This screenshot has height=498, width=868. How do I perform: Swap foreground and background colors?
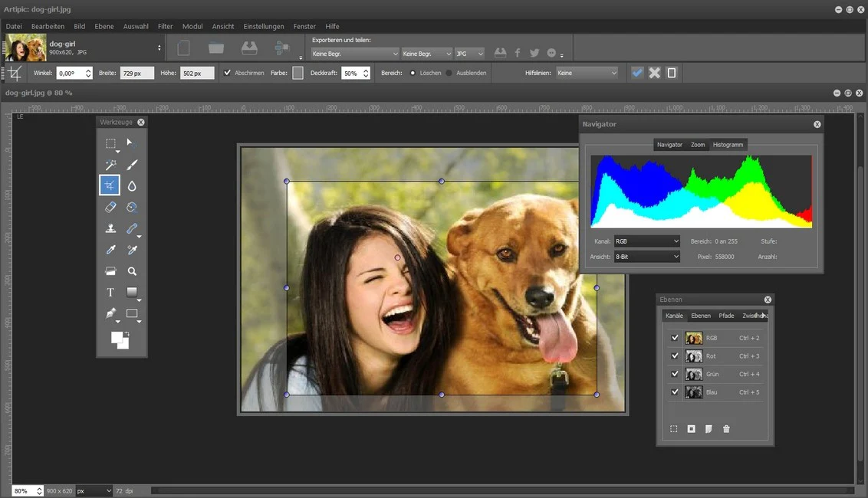(127, 334)
